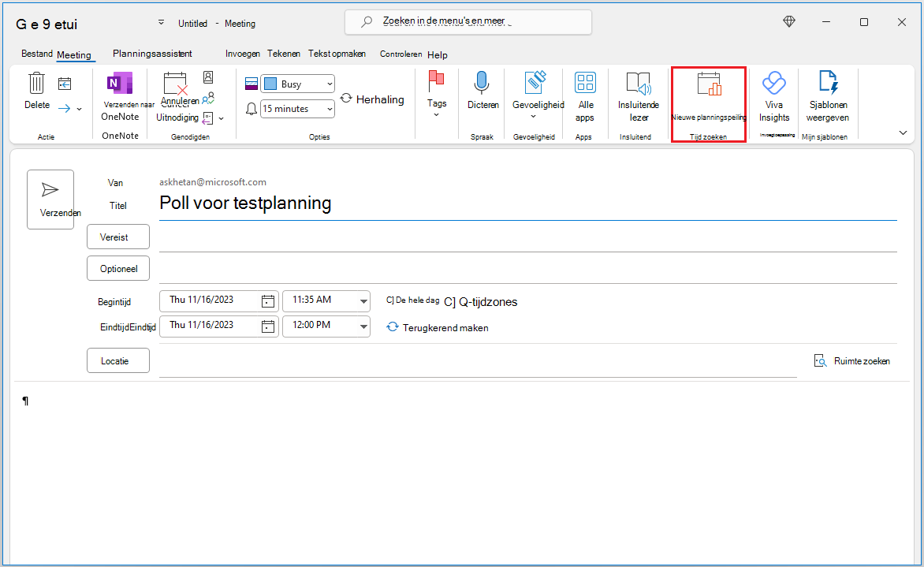Open the Gevoeligheid sensitivity menu

pyautogui.click(x=538, y=95)
